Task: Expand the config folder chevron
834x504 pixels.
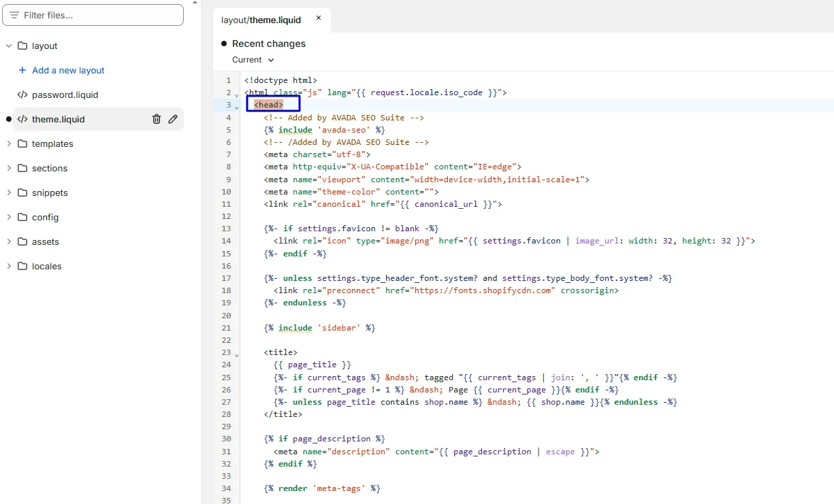Action: click(x=9, y=217)
